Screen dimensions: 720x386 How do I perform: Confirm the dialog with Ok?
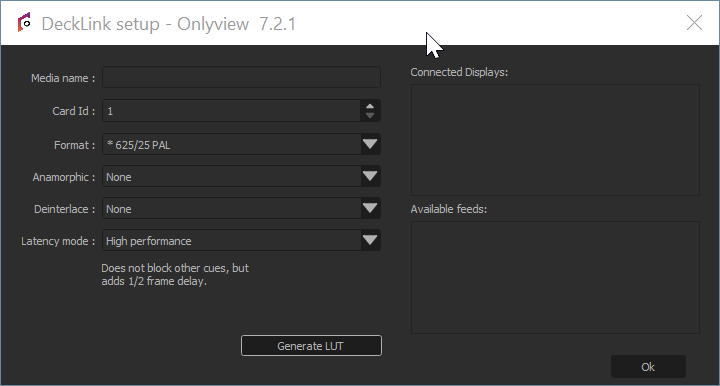[648, 367]
